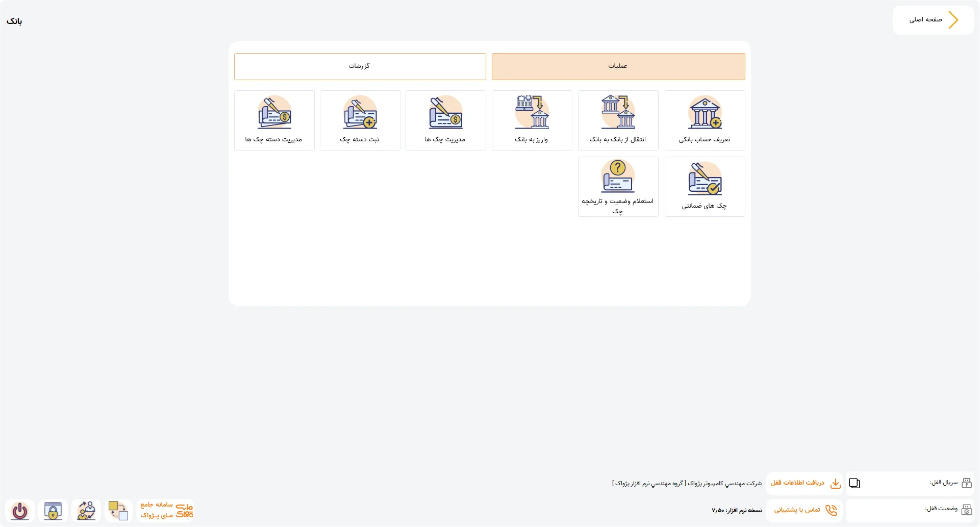Click the power exit icon
Viewport: 980px width, 527px height.
click(20, 511)
